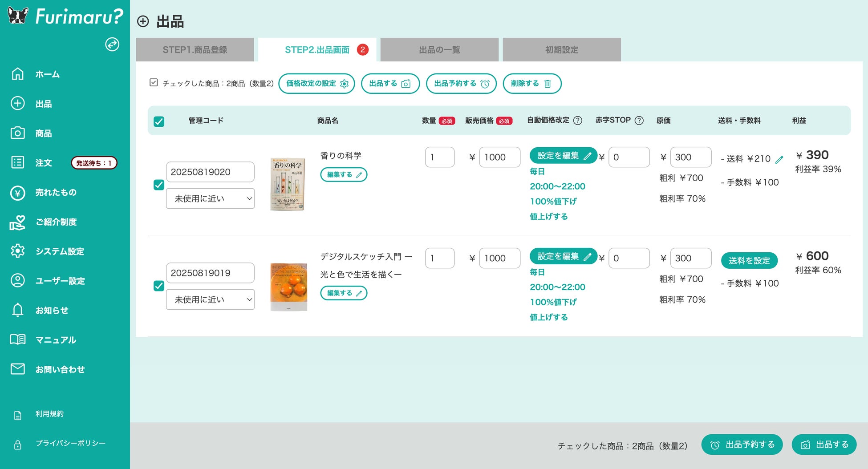Open the ホーム sidebar page

pos(47,74)
